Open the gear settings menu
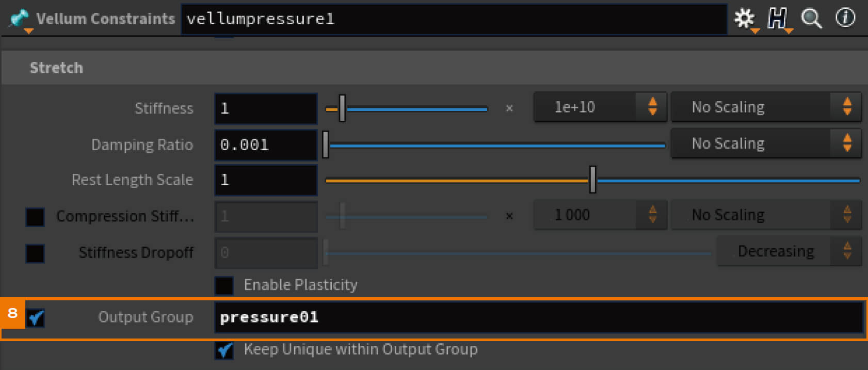This screenshot has height=370, width=868. click(x=745, y=19)
